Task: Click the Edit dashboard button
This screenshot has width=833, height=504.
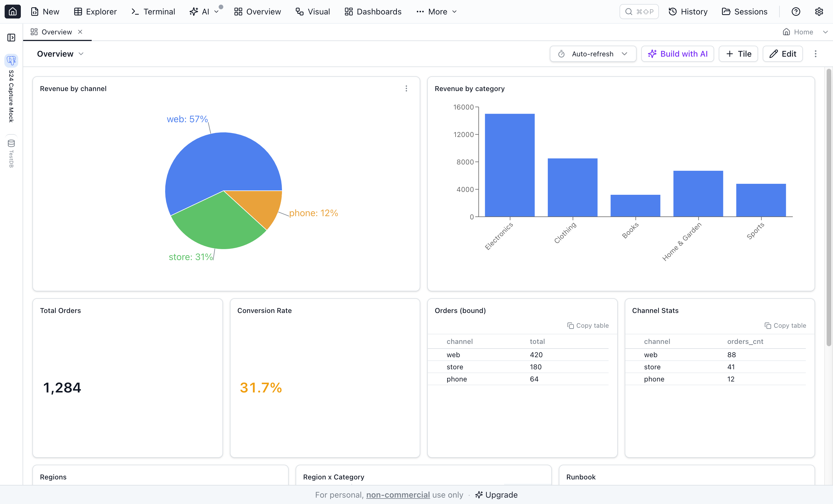Action: point(783,54)
